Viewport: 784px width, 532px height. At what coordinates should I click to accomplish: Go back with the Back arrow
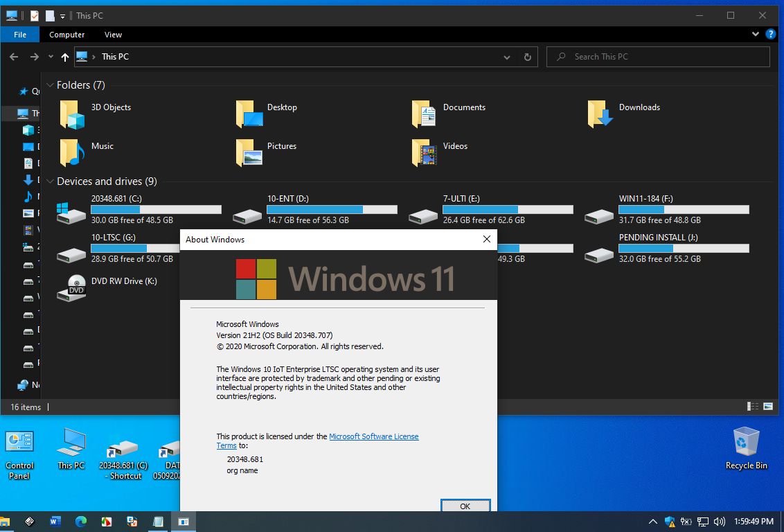point(14,57)
